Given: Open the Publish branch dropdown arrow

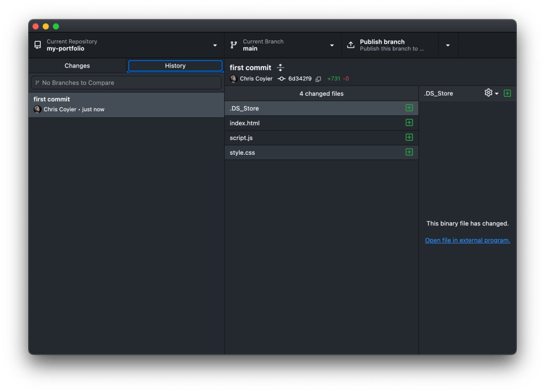Looking at the screenshot, I should click(x=448, y=45).
